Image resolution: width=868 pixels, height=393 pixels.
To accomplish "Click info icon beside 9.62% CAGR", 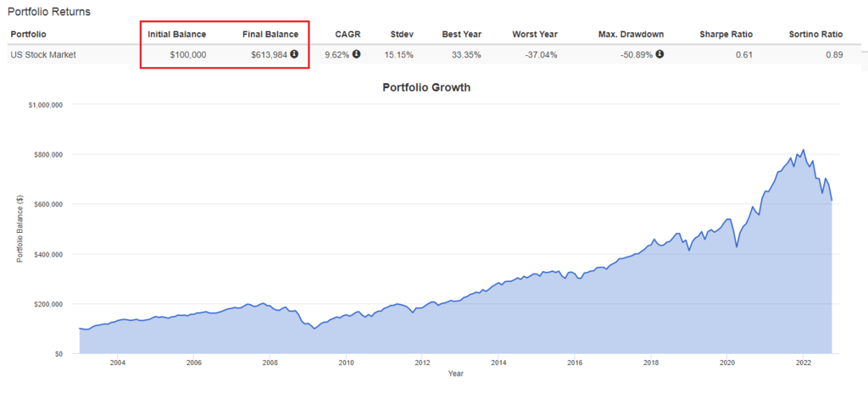I will point(357,53).
